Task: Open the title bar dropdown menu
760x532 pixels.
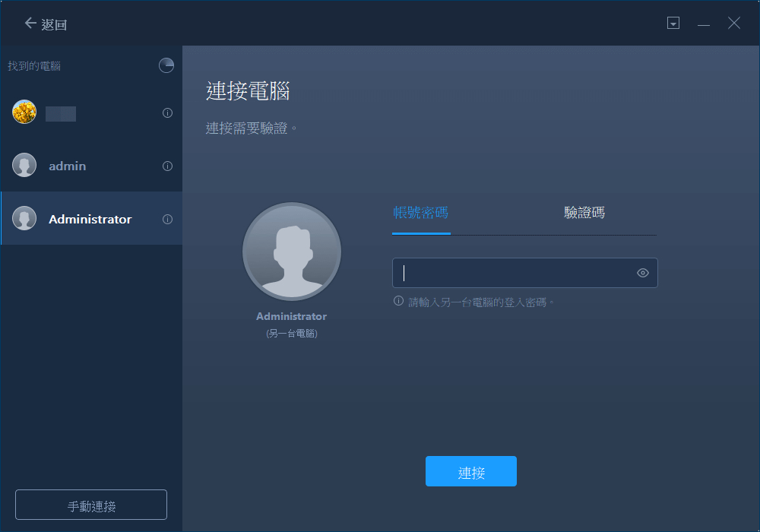Action: point(673,24)
